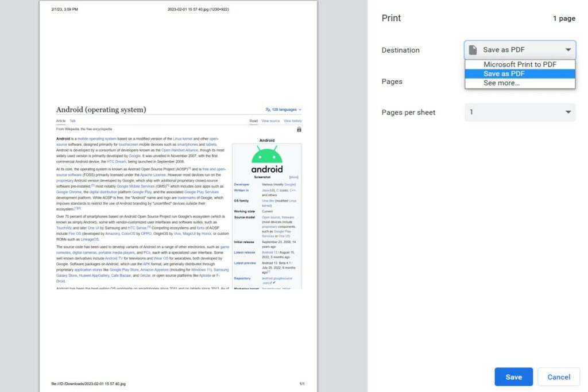Click the '1/1' page number footer

(x=302, y=384)
